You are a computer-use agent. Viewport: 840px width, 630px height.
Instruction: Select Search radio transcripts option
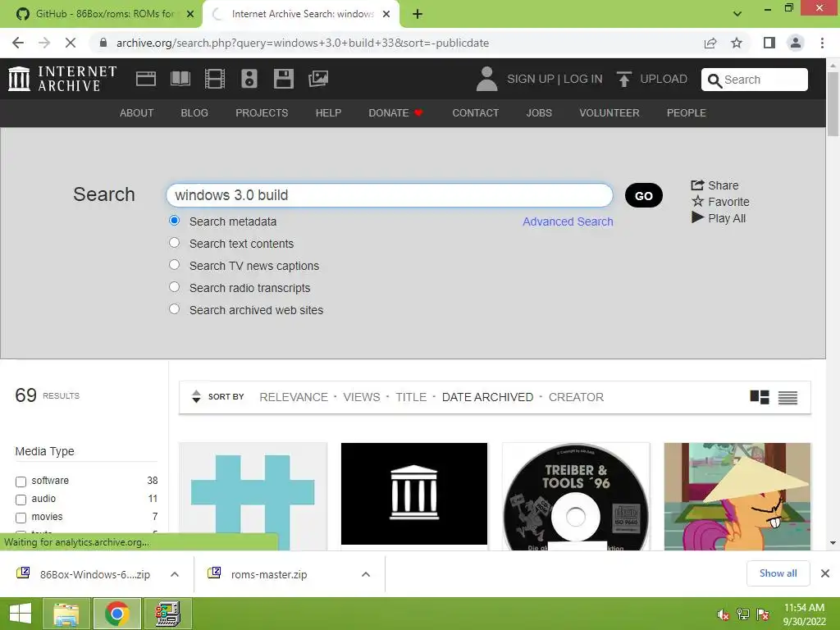tap(174, 287)
